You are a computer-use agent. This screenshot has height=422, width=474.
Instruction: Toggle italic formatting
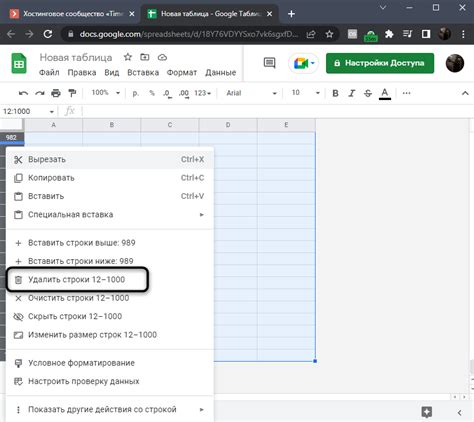[x=352, y=93]
